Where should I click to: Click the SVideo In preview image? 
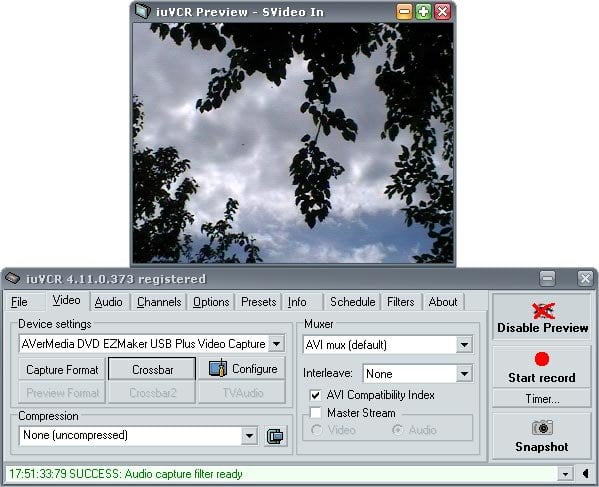point(293,143)
